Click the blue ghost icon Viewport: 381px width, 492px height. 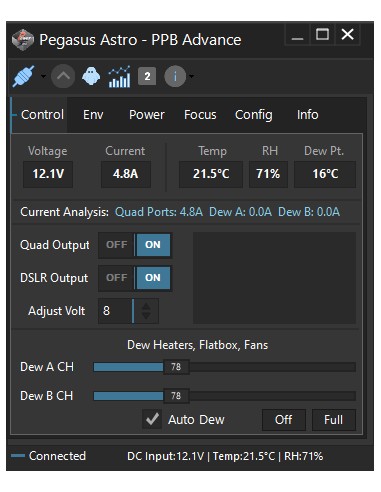[91, 76]
